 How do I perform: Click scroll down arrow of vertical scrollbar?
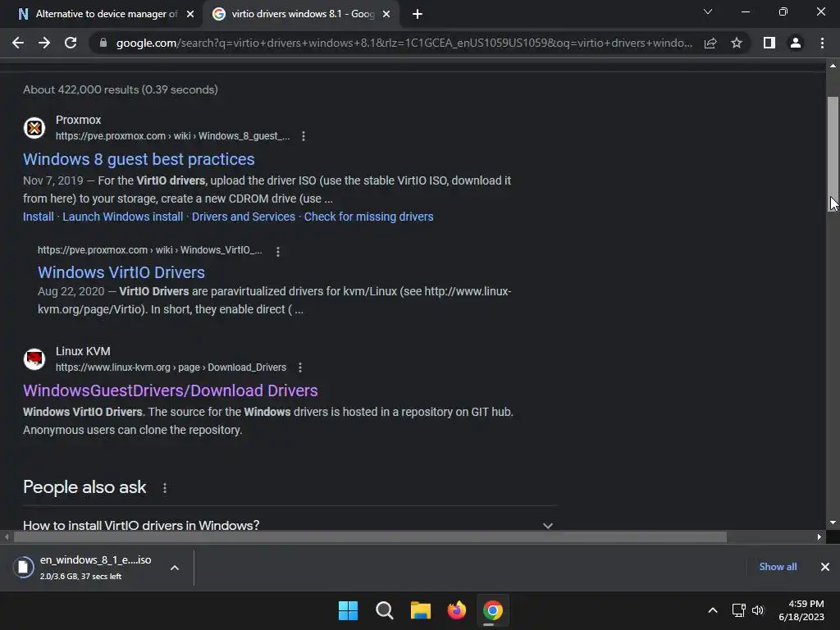coord(833,523)
